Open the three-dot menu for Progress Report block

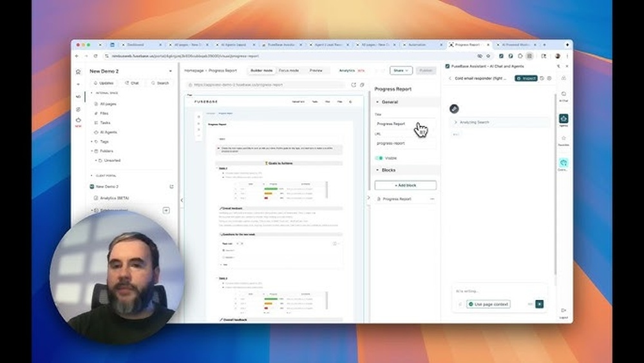pos(432,199)
